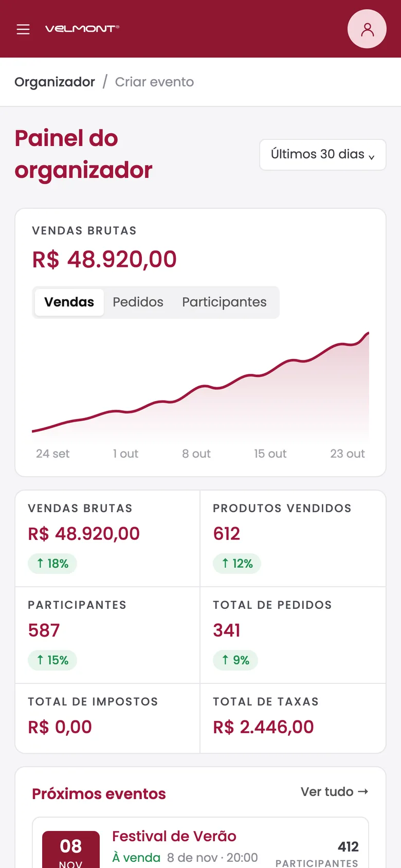
Task: Click the 9% growth arrow badge
Action: (x=235, y=660)
